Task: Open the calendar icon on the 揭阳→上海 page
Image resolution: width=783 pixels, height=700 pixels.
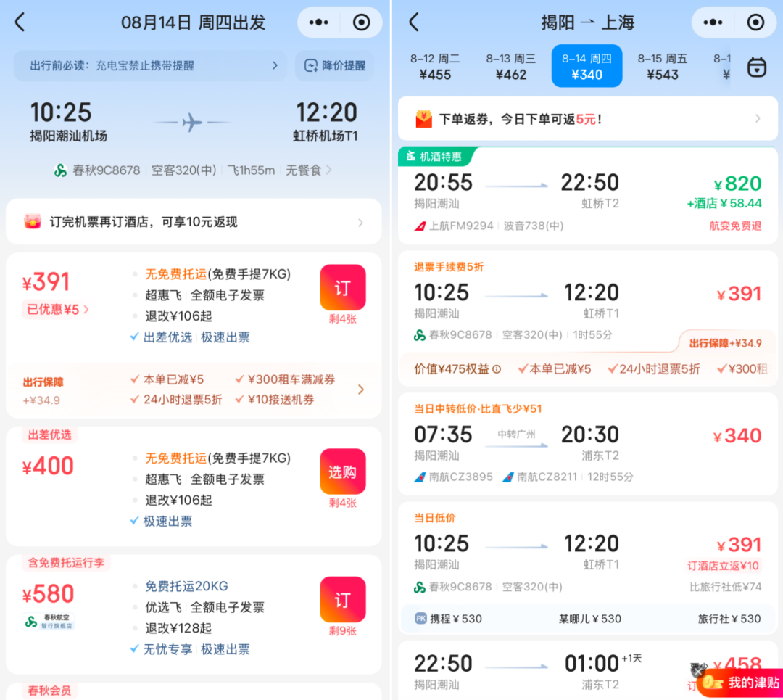Action: [x=757, y=66]
